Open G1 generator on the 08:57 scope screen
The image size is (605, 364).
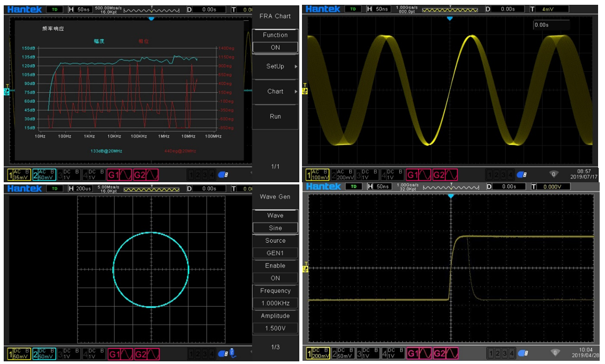(418, 175)
